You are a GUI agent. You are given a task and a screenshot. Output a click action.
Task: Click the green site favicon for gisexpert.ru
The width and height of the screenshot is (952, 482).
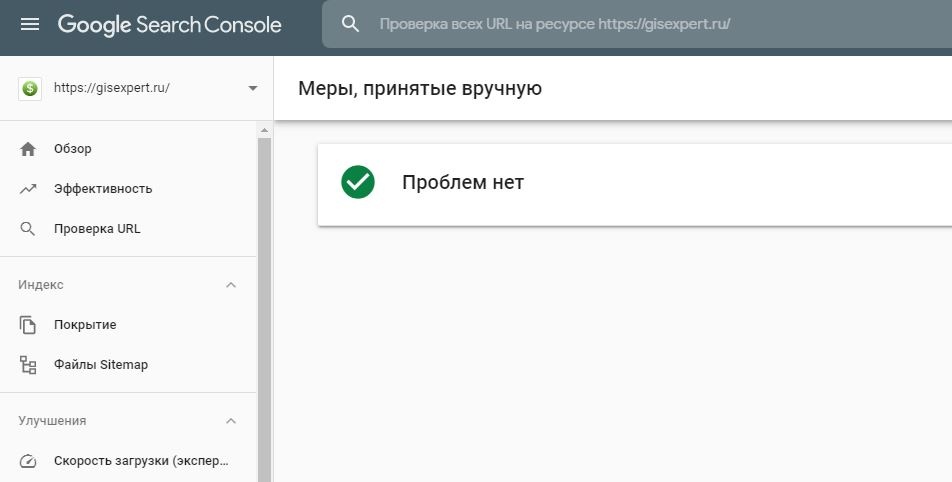point(30,88)
